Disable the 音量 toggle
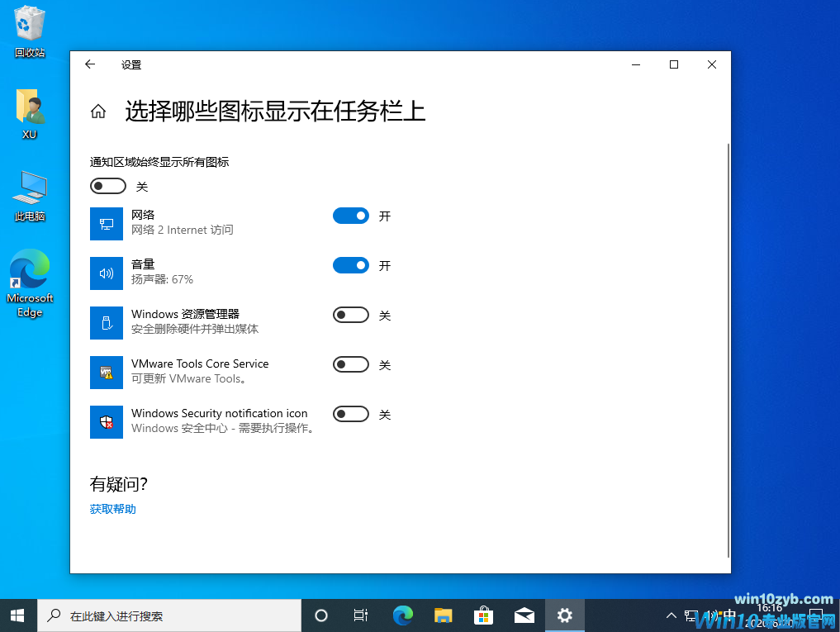 (x=351, y=265)
